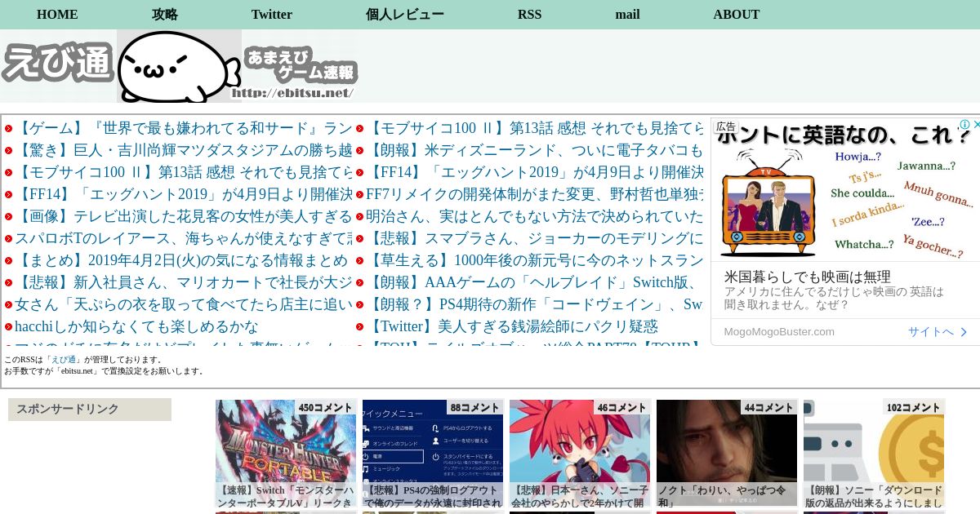Click caption ノクト「わりい、やっぱつ令和」
The width and height of the screenshot is (980, 514).
(x=727, y=496)
